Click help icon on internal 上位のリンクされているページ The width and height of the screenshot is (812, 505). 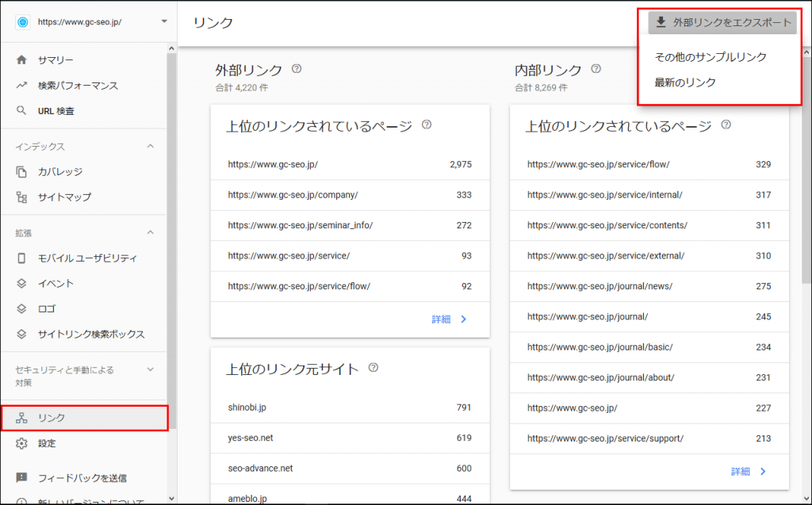point(726,124)
